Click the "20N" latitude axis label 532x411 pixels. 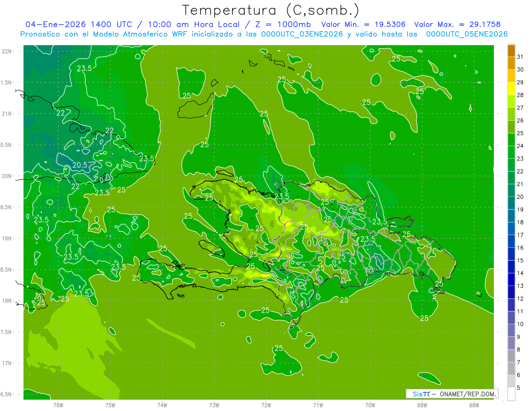7,176
